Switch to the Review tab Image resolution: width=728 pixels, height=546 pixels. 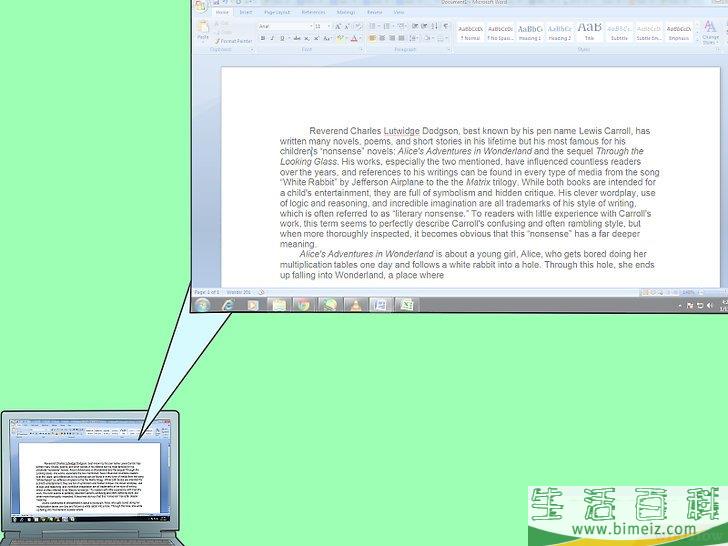click(374, 12)
